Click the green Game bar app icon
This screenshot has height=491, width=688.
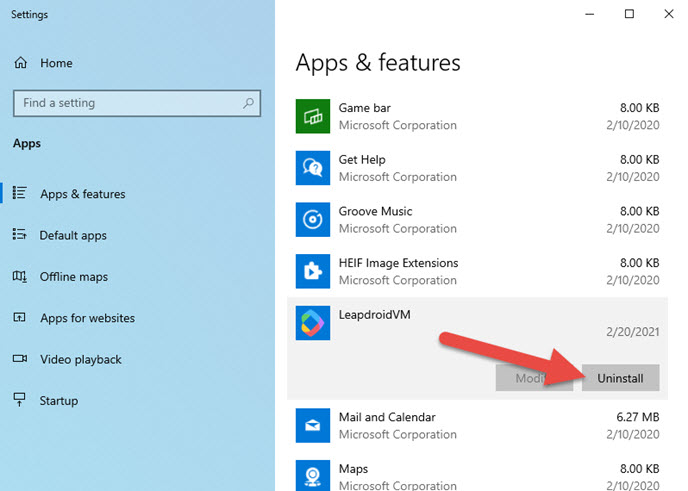click(x=313, y=116)
